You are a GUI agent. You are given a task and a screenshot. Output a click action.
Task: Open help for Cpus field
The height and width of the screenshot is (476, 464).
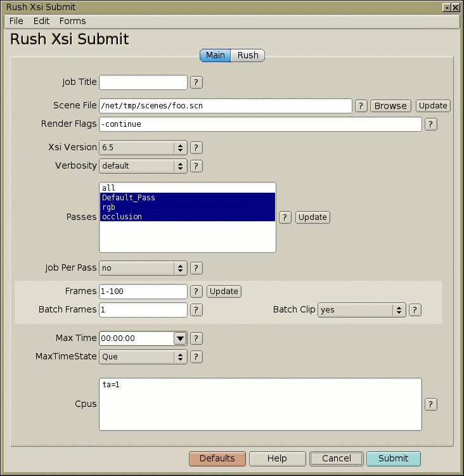[x=430, y=404]
